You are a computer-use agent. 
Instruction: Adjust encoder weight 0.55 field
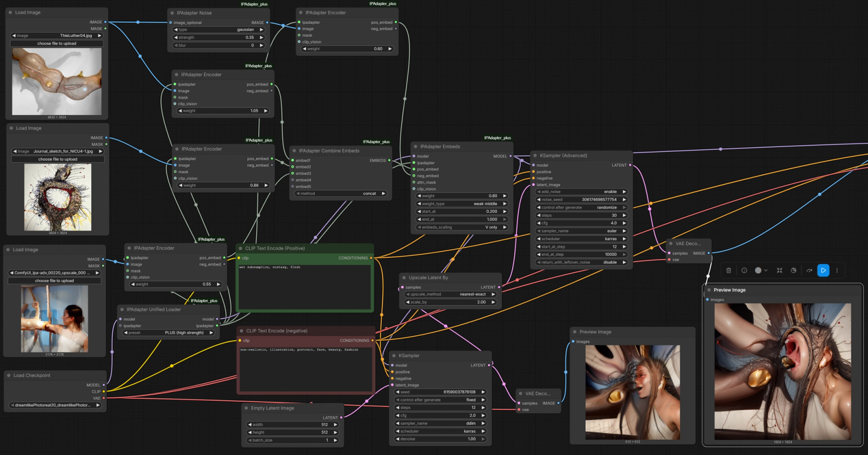176,285
